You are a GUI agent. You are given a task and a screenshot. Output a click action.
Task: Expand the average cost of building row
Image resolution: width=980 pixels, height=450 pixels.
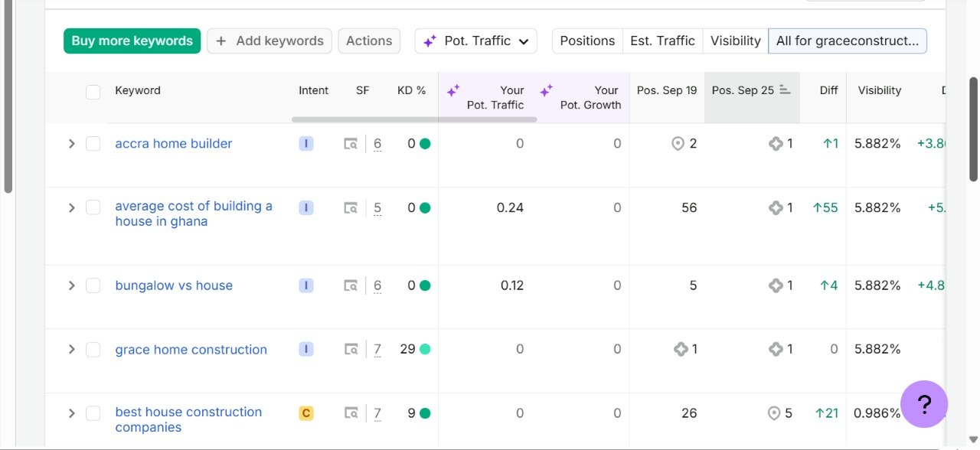[71, 207]
